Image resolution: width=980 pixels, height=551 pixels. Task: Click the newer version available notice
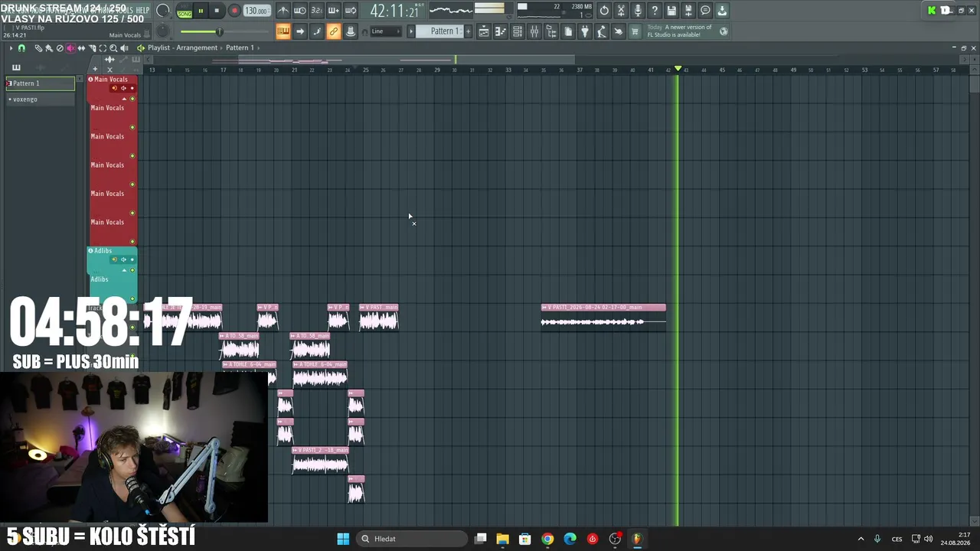pos(679,31)
